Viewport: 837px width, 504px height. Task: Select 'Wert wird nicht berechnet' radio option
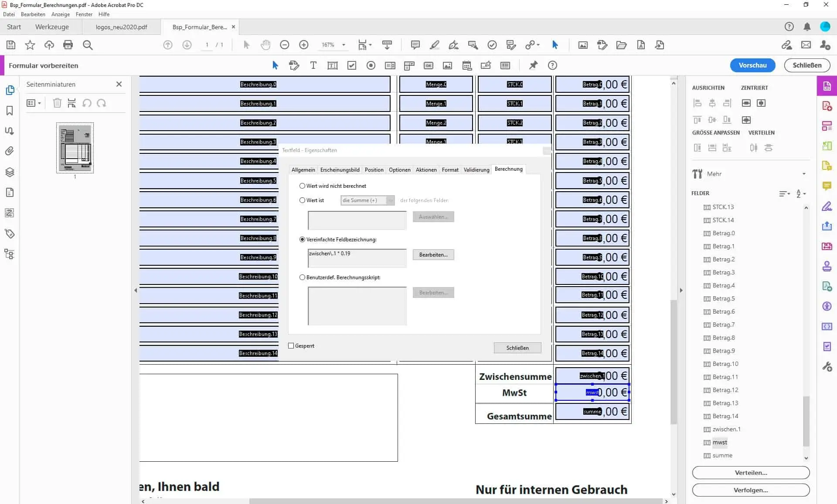(x=302, y=186)
